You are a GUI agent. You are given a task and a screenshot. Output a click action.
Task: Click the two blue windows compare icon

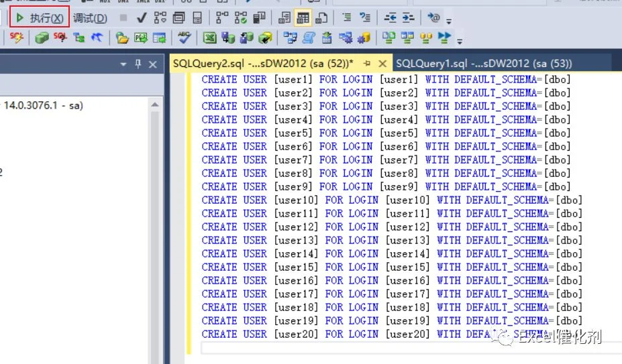point(407,38)
